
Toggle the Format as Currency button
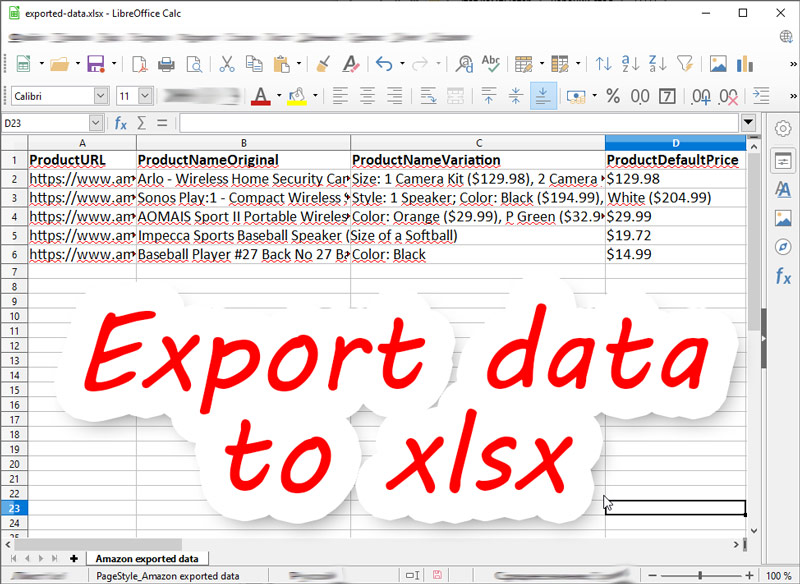click(576, 96)
